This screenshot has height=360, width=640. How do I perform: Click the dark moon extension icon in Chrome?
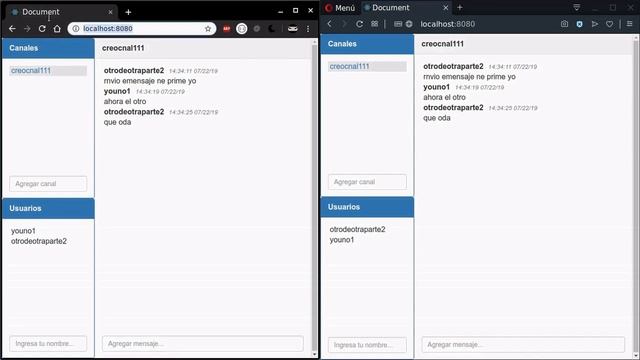pos(272,29)
